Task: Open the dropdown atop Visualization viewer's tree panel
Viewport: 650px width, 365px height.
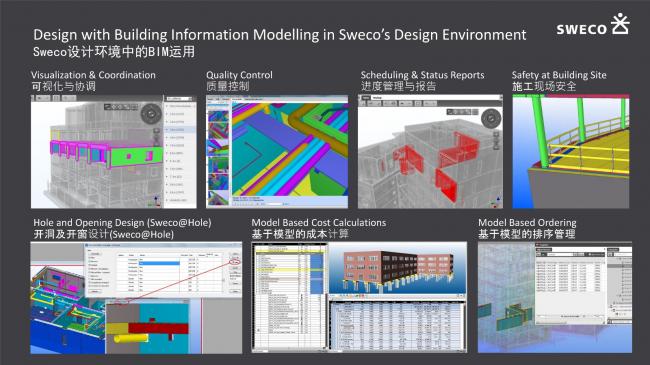Action: (179, 99)
